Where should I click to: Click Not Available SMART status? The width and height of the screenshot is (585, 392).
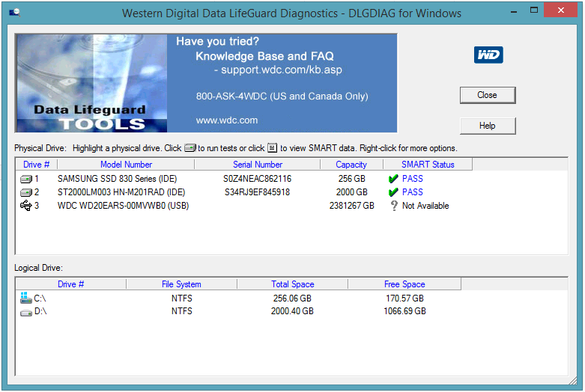pyautogui.click(x=425, y=206)
